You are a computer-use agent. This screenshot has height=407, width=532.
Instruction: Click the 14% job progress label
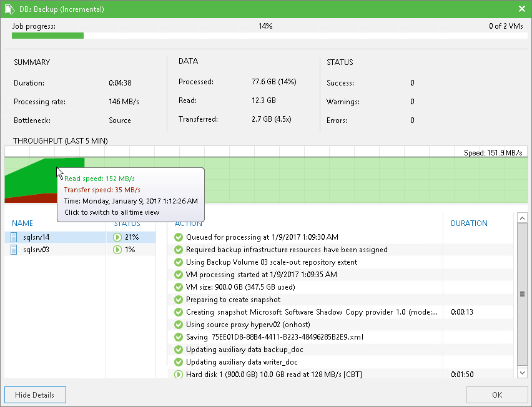(x=265, y=26)
